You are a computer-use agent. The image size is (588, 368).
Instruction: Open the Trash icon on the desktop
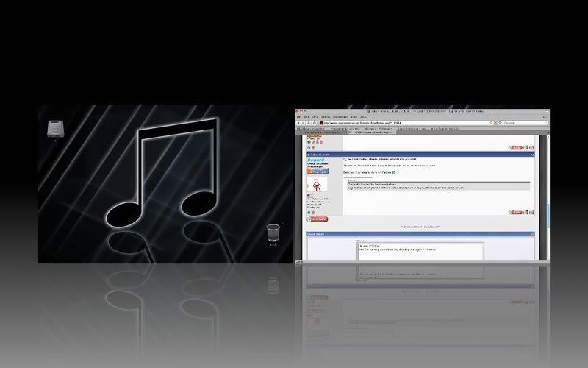[273, 233]
